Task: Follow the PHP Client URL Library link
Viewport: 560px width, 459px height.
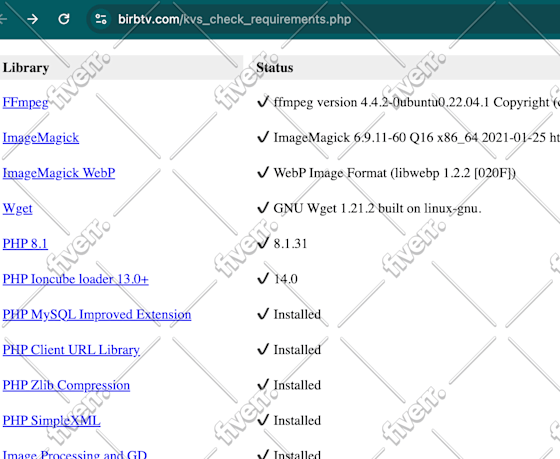Action: click(x=71, y=350)
